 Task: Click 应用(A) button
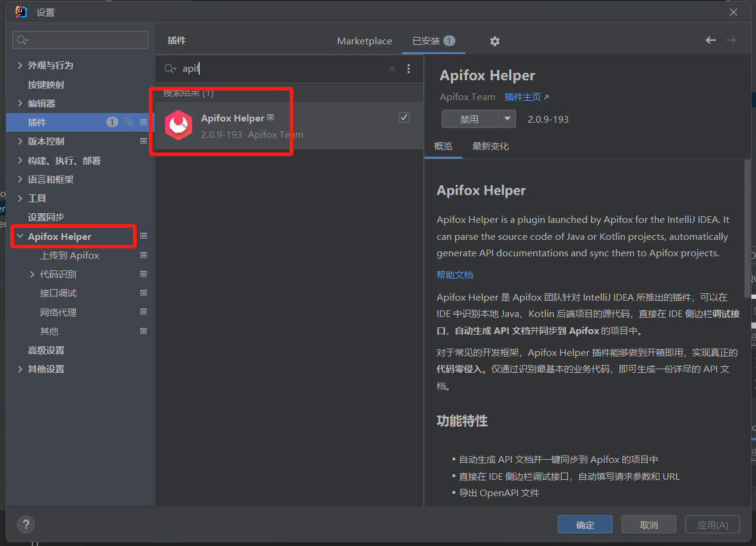click(x=713, y=525)
